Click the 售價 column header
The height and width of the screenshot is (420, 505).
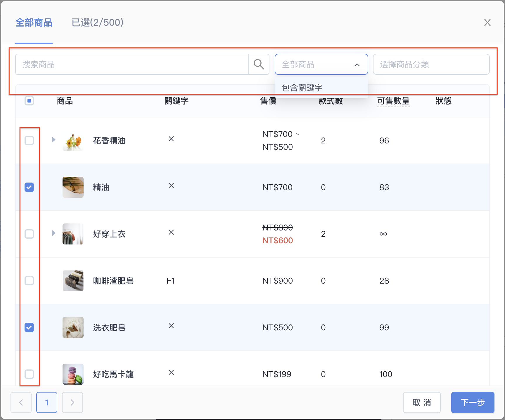(268, 101)
